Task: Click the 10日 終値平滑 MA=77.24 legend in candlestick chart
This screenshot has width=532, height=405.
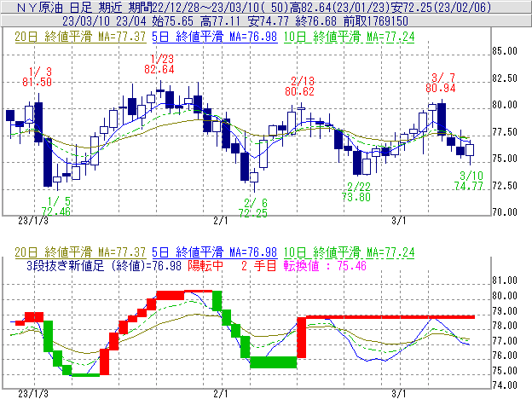Action: point(350,37)
